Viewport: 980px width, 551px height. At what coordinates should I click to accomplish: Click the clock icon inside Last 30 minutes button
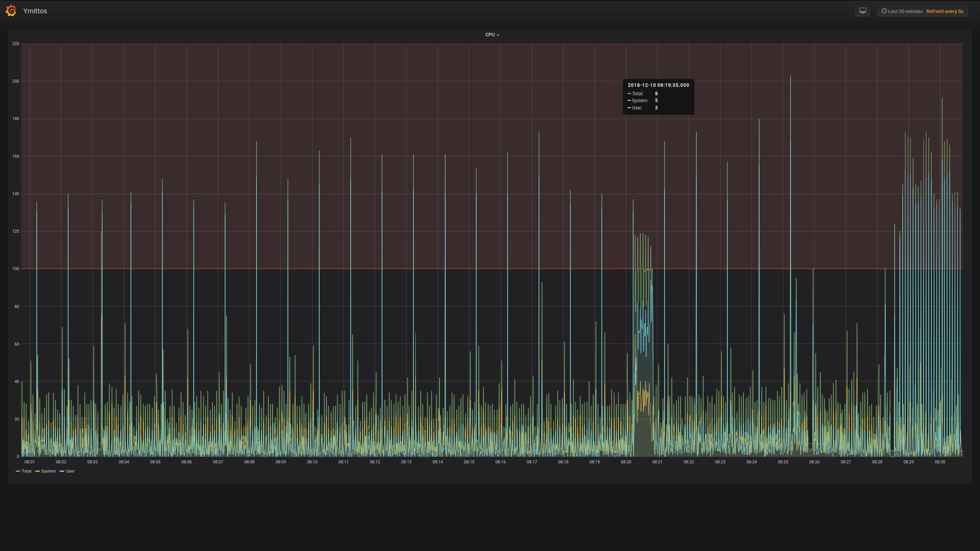(884, 11)
